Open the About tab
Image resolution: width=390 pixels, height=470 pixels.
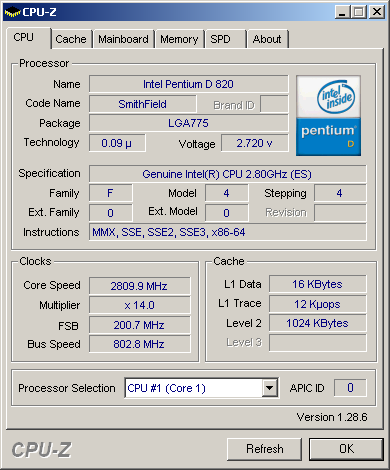(267, 39)
